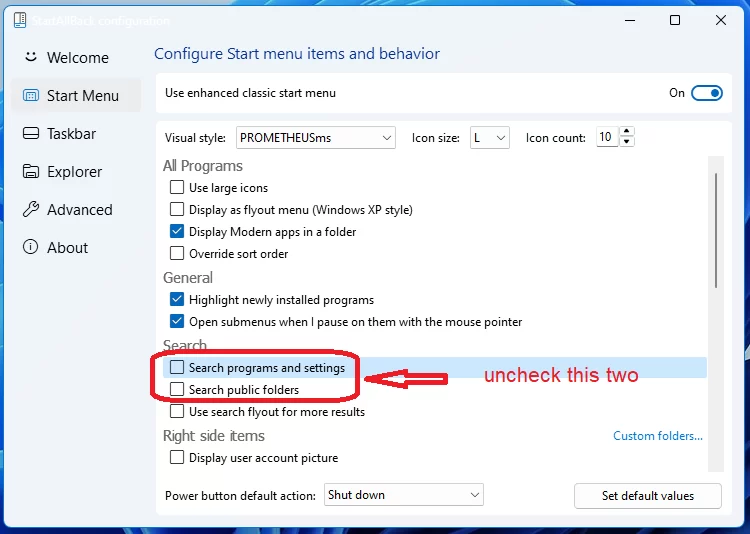Click the Welcome smiley icon

[30, 57]
